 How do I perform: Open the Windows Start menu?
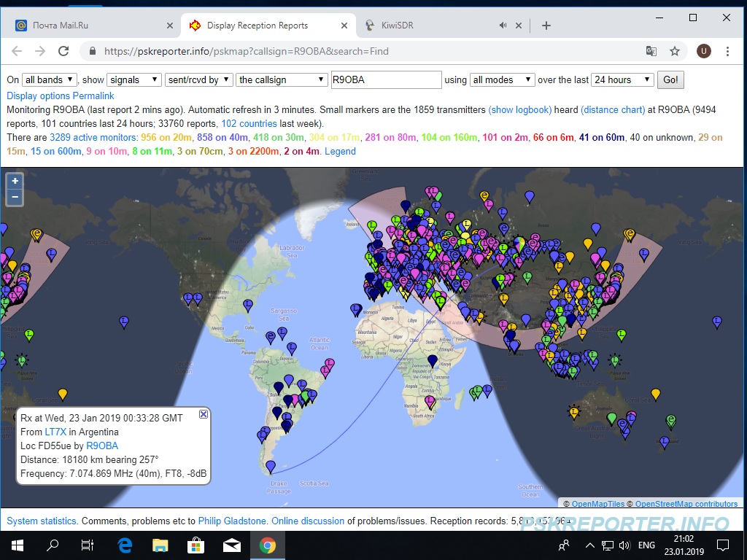[x=17, y=545]
